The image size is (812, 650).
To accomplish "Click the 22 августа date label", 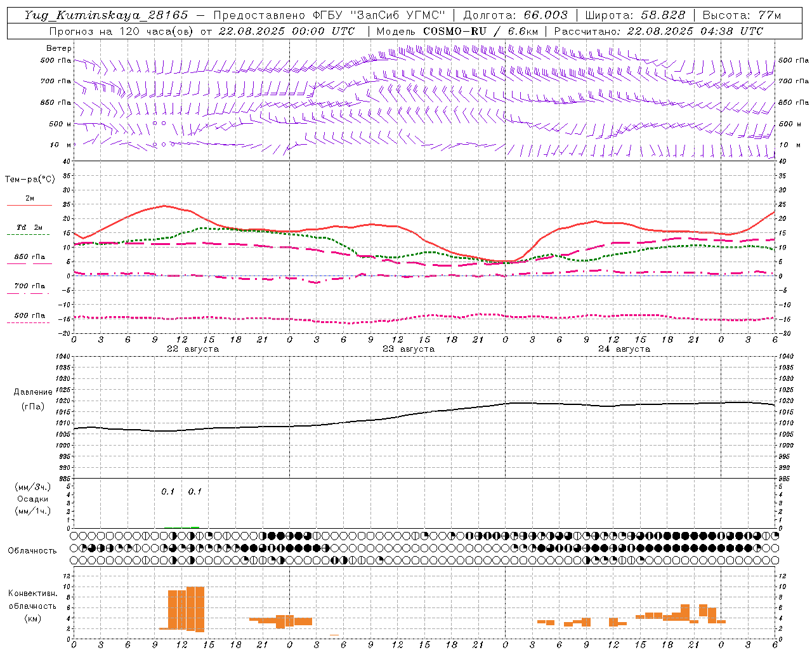I will tap(193, 349).
